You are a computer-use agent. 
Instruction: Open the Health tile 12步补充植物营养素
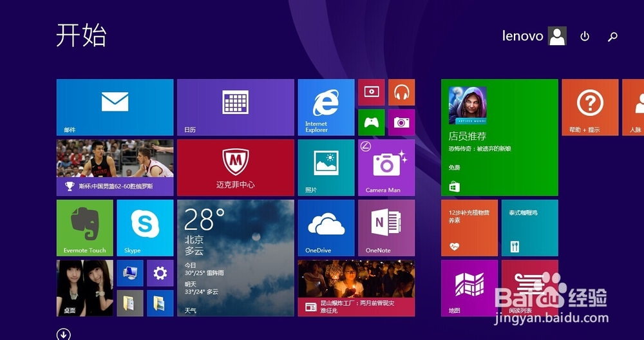tap(469, 228)
